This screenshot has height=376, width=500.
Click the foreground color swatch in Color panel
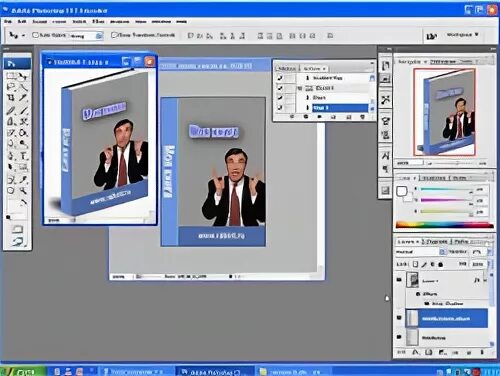tap(401, 191)
